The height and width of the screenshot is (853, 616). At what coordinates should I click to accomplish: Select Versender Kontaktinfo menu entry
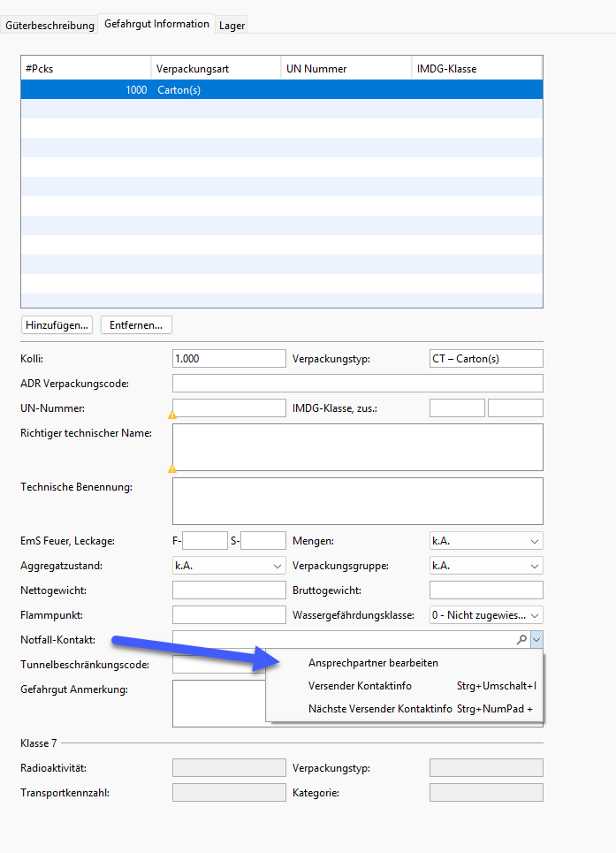click(x=360, y=686)
